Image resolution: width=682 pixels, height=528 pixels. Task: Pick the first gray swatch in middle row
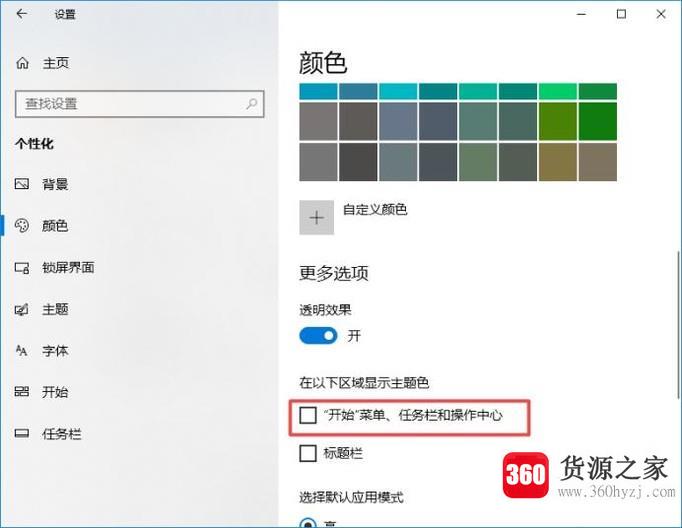[x=318, y=121]
